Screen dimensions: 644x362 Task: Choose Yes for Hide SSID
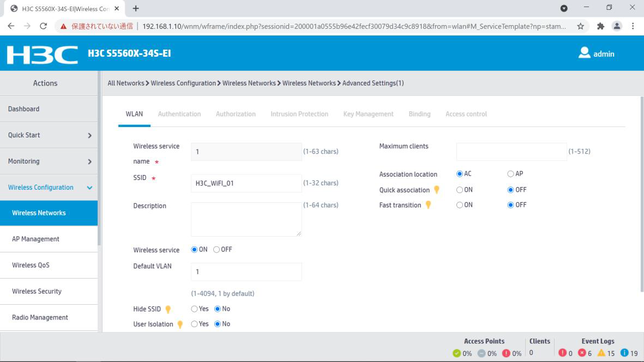tap(194, 309)
